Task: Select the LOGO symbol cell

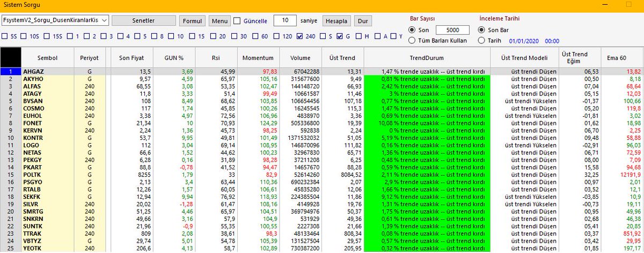Action: tap(47, 145)
